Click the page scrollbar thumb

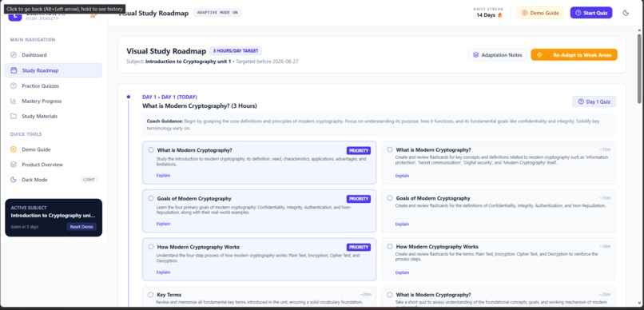tap(639, 69)
